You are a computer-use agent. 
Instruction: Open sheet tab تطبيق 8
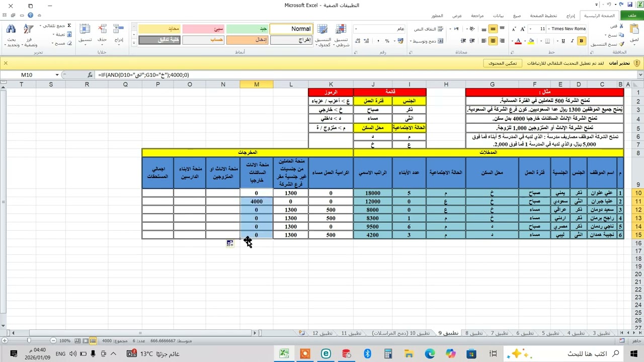[x=473, y=333]
